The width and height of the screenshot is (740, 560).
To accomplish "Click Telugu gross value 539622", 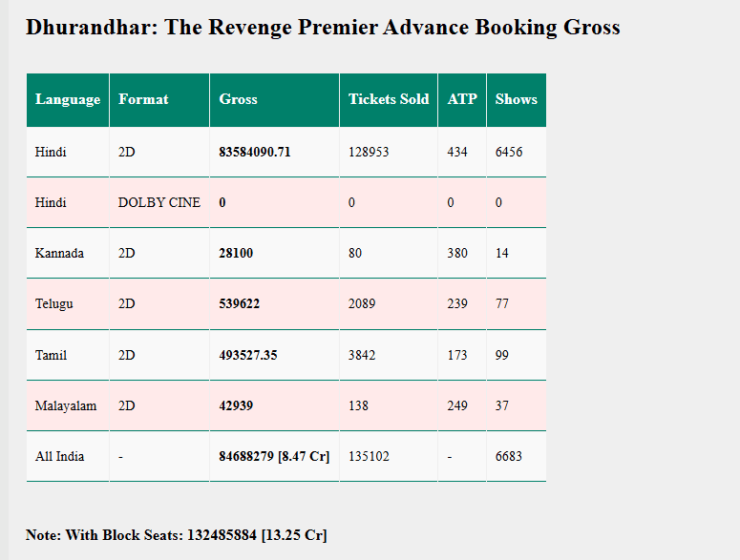I will [x=239, y=303].
